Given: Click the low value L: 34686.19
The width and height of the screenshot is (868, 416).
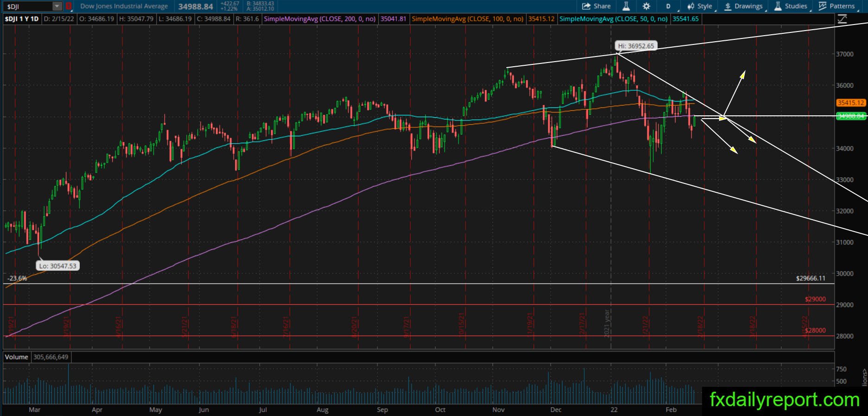Looking at the screenshot, I should click(175, 19).
